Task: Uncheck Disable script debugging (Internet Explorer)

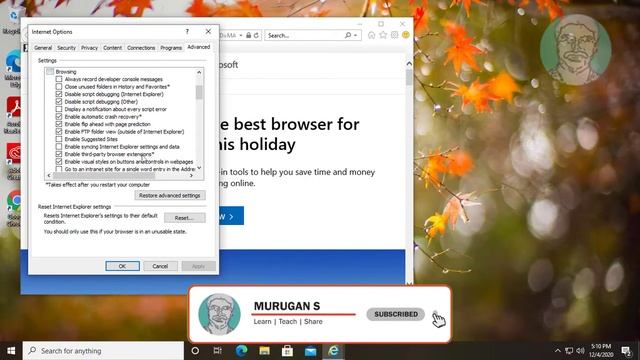Action: (59, 94)
